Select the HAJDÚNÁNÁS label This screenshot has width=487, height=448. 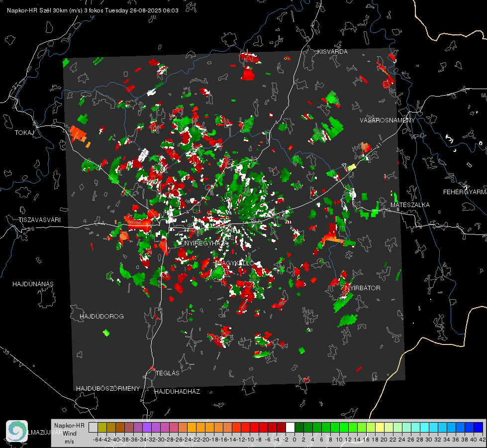[33, 284]
